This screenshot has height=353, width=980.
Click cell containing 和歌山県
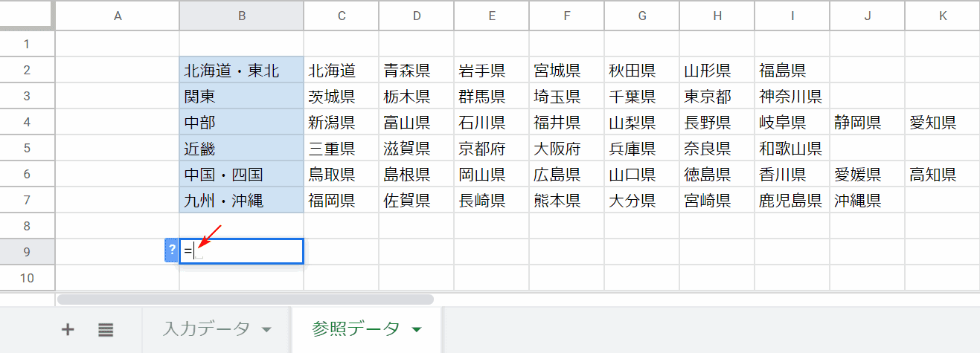(x=792, y=149)
